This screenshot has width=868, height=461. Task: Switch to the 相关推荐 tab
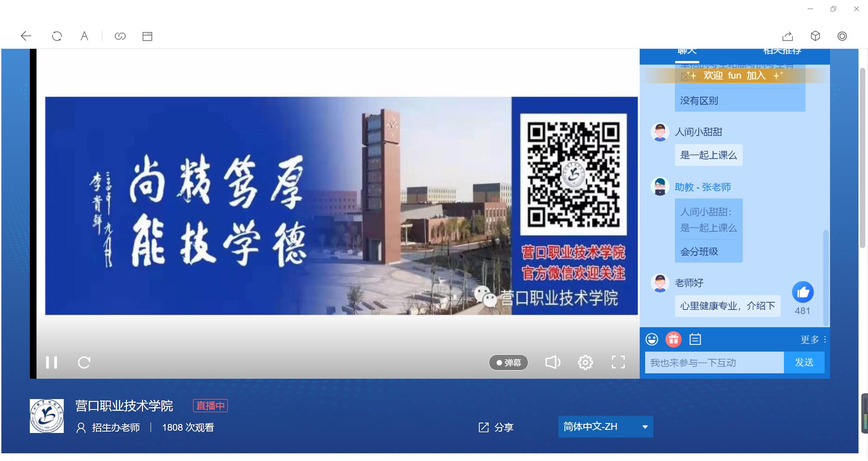tap(783, 51)
